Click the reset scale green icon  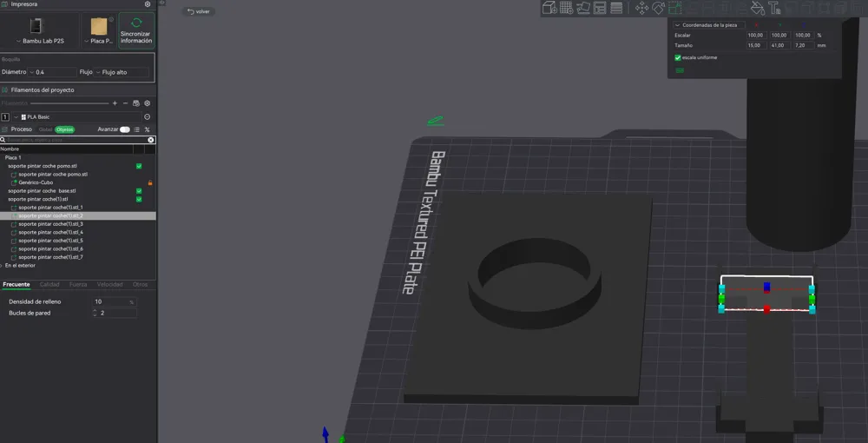coord(680,70)
